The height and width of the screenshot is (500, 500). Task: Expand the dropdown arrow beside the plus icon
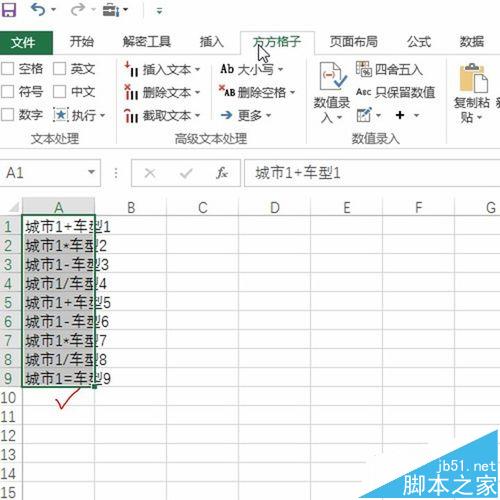point(416,115)
